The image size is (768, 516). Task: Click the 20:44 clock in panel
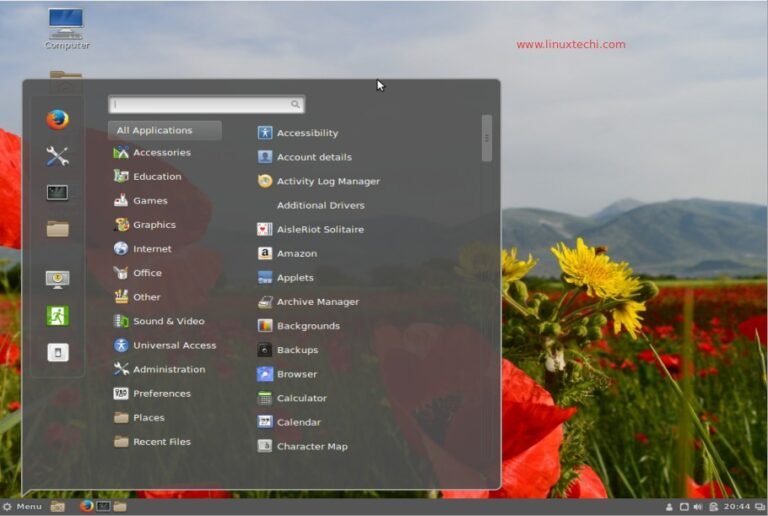[737, 507]
